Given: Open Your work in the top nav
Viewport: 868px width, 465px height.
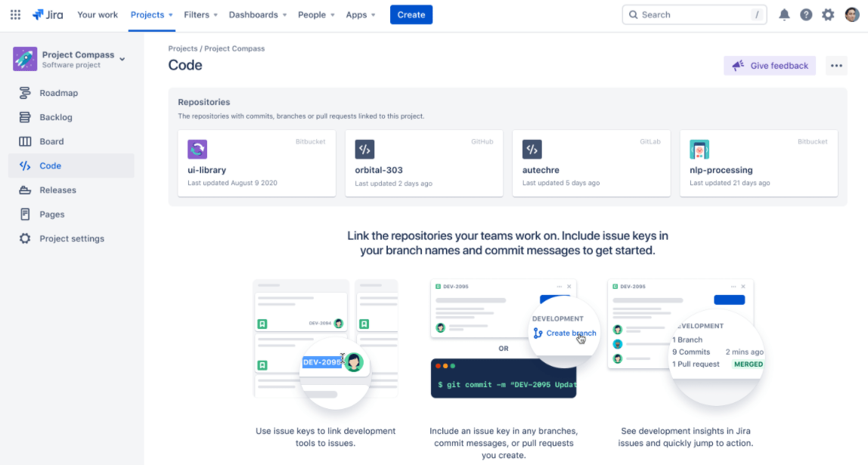Looking at the screenshot, I should [98, 15].
